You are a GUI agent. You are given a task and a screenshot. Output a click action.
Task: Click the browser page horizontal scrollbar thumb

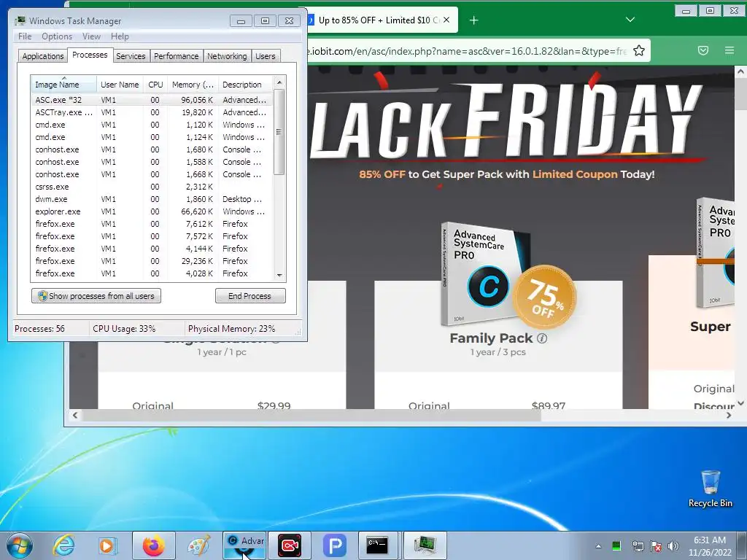tap(312, 415)
